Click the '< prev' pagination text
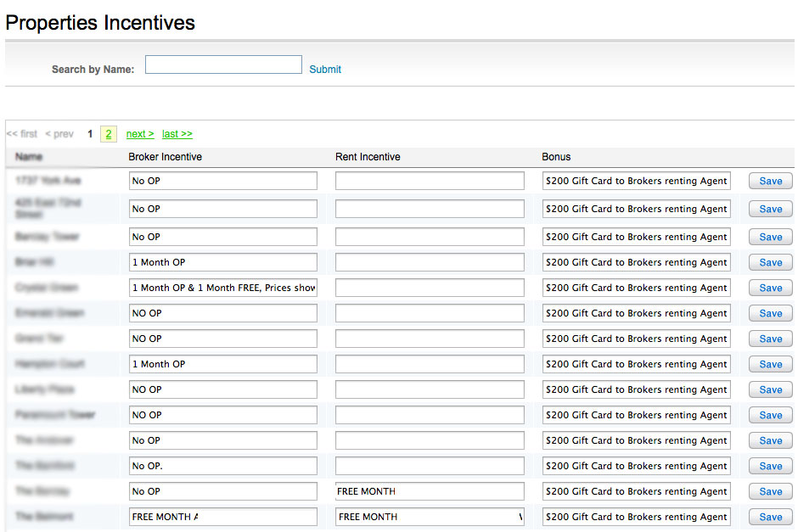This screenshot has height=532, width=798. pyautogui.click(x=59, y=134)
